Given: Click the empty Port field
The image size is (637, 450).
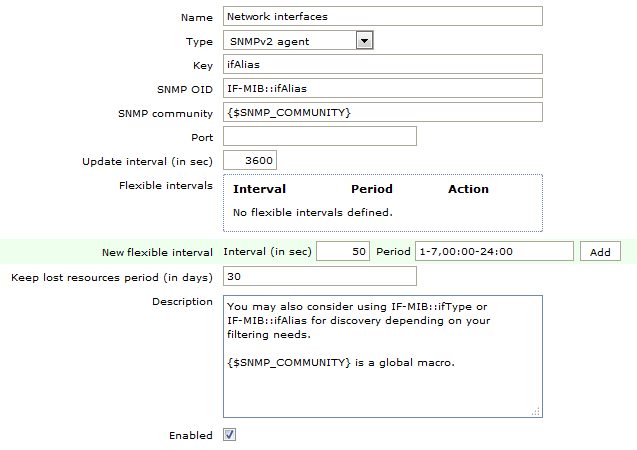Looking at the screenshot, I should [x=320, y=136].
